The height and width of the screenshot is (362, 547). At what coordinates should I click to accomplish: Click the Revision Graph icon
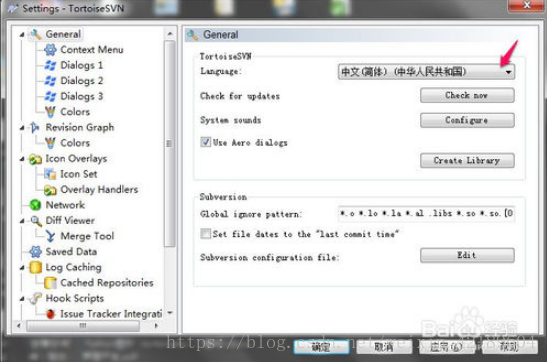[x=35, y=127]
